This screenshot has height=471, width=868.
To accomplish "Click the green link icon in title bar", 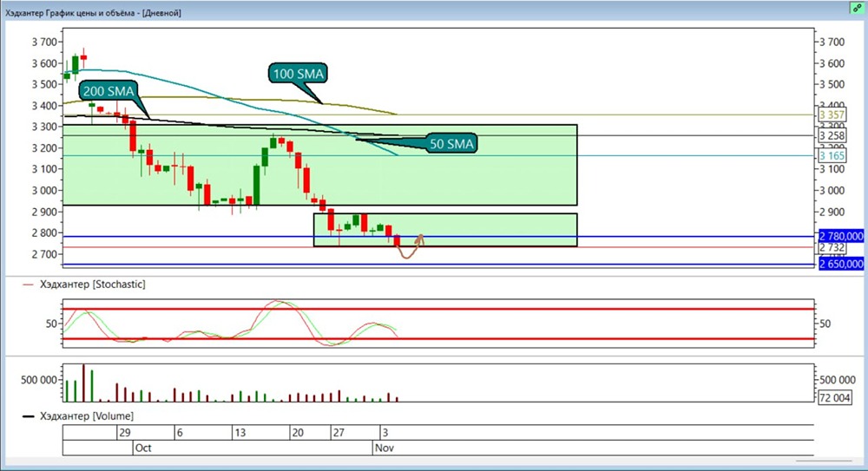I will pyautogui.click(x=857, y=8).
